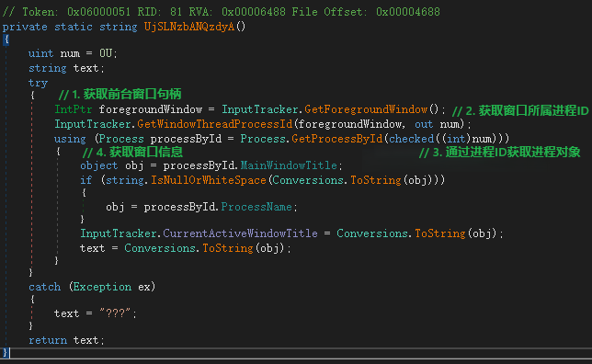Click the opening brace of the method body
592x364 pixels.
coord(6,40)
